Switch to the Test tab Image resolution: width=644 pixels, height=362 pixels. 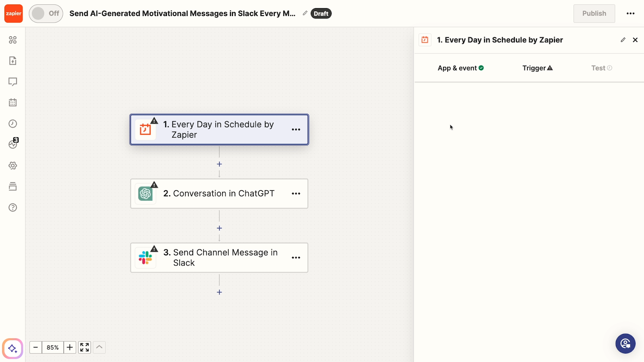(601, 68)
